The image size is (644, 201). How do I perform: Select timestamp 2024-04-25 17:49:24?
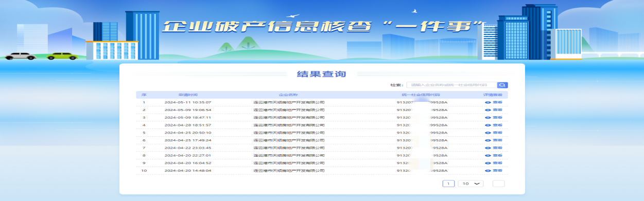tap(187, 140)
